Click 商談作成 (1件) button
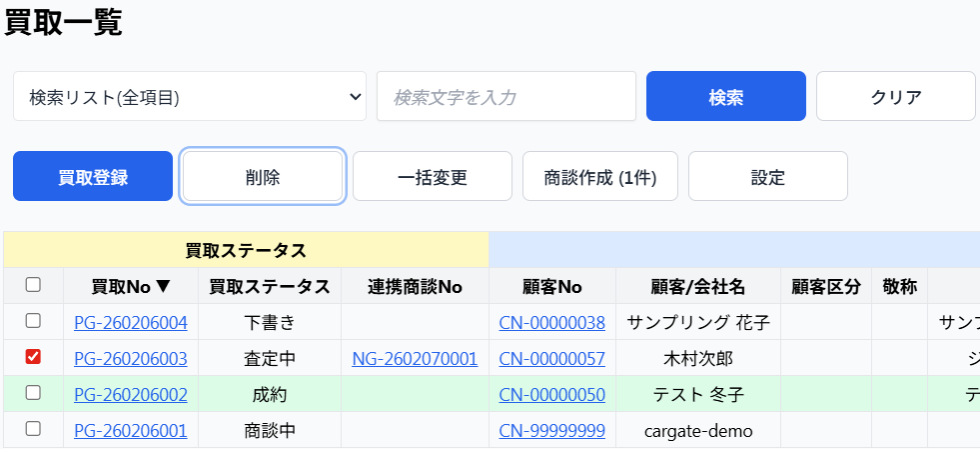This screenshot has width=980, height=449. pos(600,177)
